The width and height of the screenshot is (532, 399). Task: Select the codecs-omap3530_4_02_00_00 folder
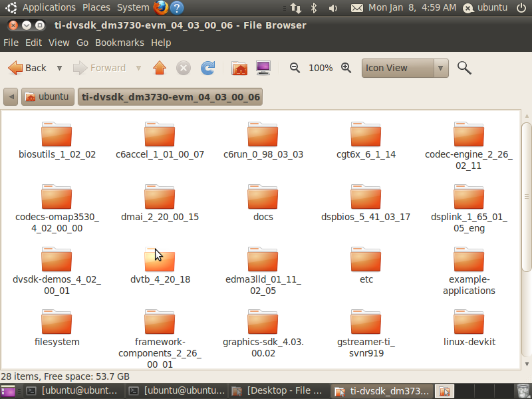tap(57, 208)
